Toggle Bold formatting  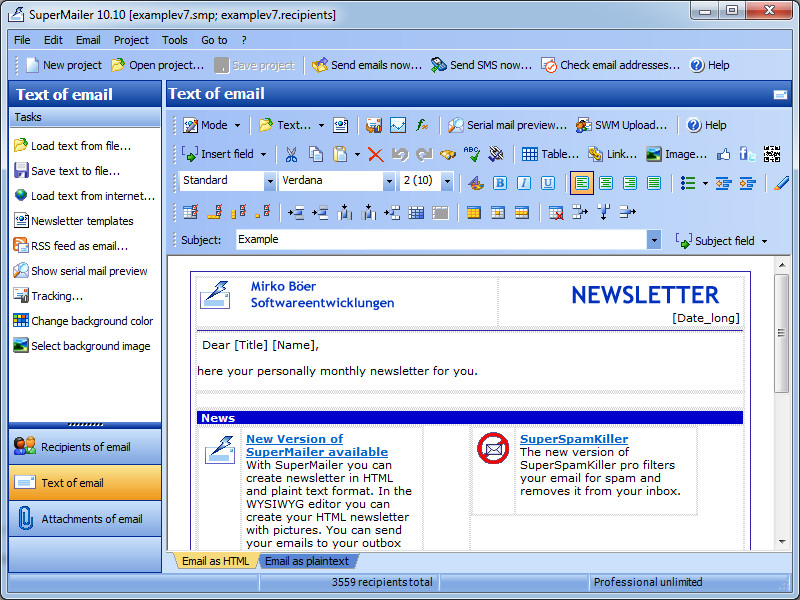(500, 183)
